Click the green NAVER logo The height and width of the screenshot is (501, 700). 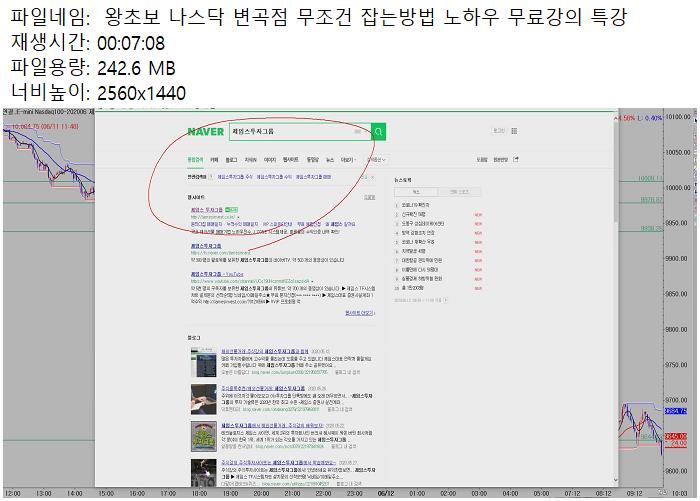(x=205, y=132)
